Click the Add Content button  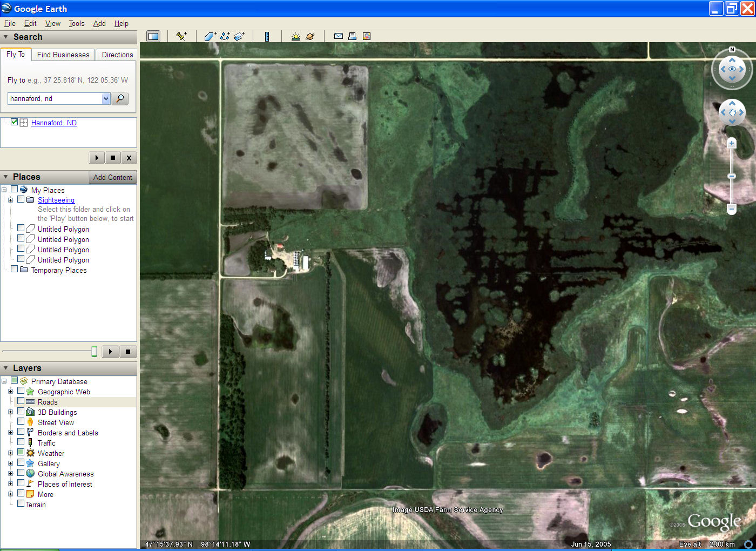click(112, 177)
